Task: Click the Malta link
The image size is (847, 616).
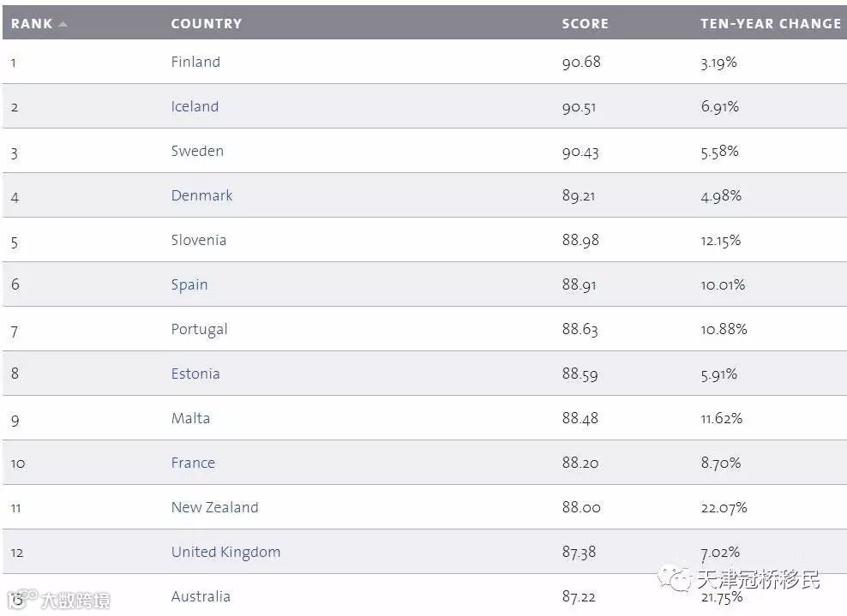Action: pos(190,418)
